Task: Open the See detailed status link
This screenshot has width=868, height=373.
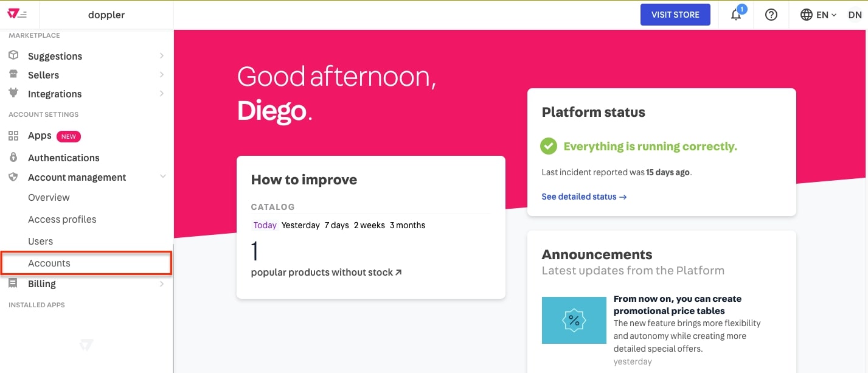Action: pyautogui.click(x=584, y=197)
